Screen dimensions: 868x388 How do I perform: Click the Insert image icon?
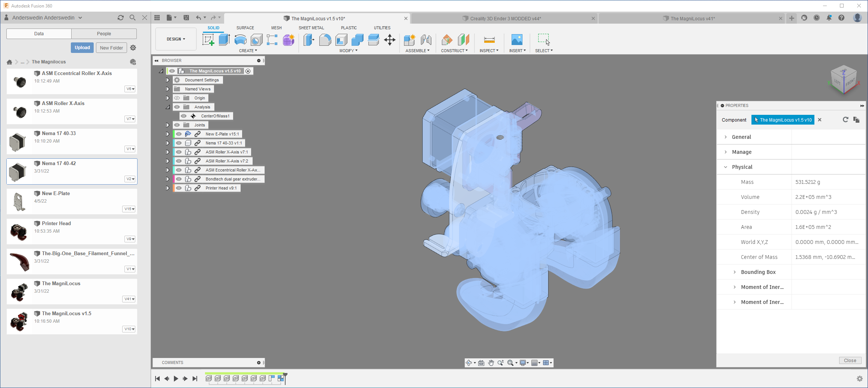517,39
